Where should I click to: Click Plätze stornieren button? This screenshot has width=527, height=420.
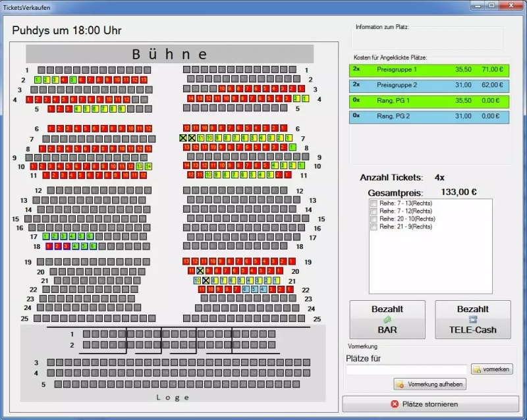[x=431, y=404]
